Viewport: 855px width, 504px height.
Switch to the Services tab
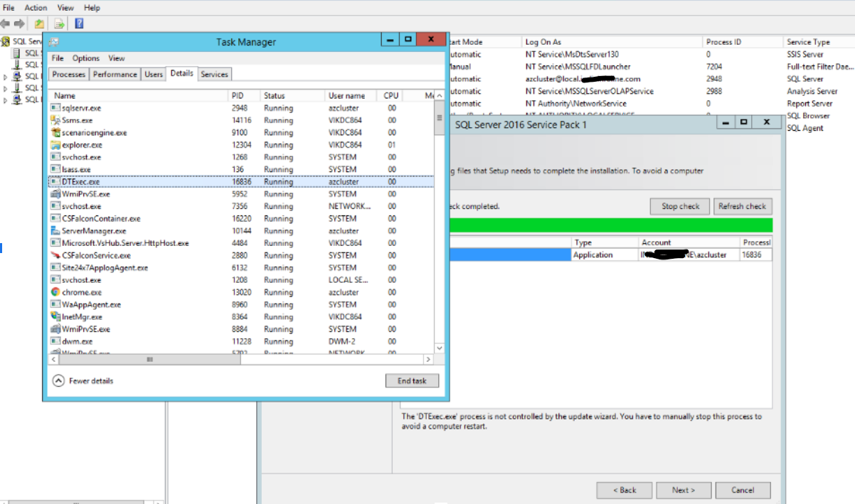[214, 74]
